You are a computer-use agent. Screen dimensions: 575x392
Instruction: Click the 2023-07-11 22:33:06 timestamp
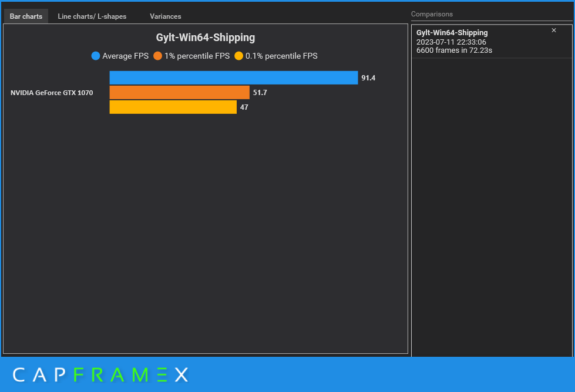(451, 42)
